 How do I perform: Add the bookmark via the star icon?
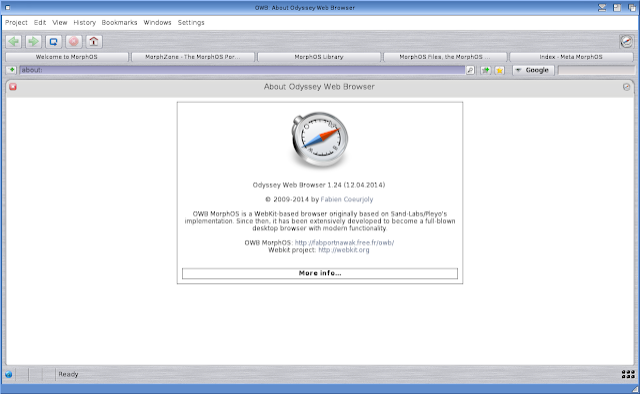[x=499, y=70]
